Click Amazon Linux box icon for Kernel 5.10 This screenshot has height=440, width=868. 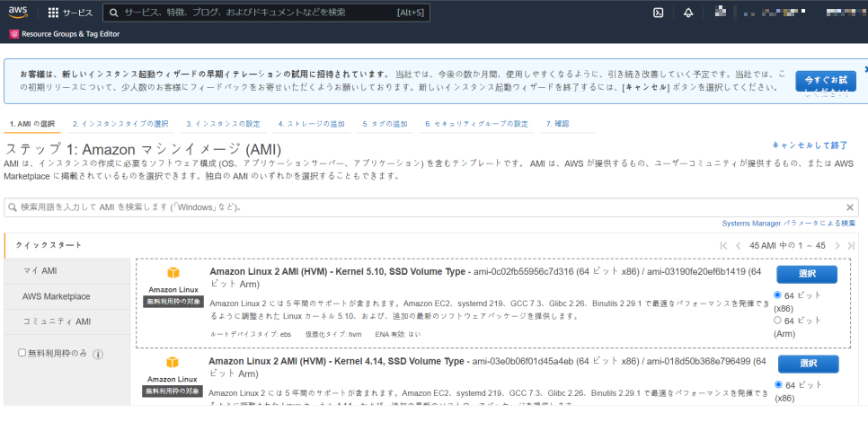point(173,273)
